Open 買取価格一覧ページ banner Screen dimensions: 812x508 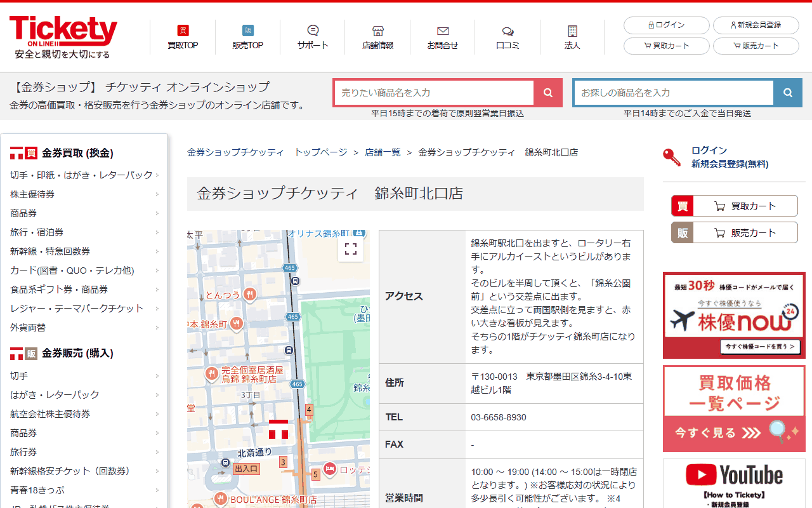coord(734,408)
